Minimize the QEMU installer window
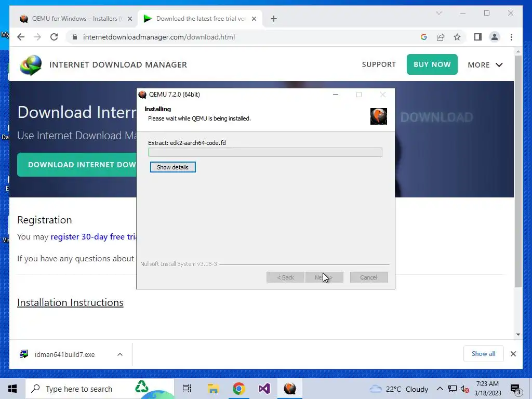The height and width of the screenshot is (399, 532). tap(336, 95)
